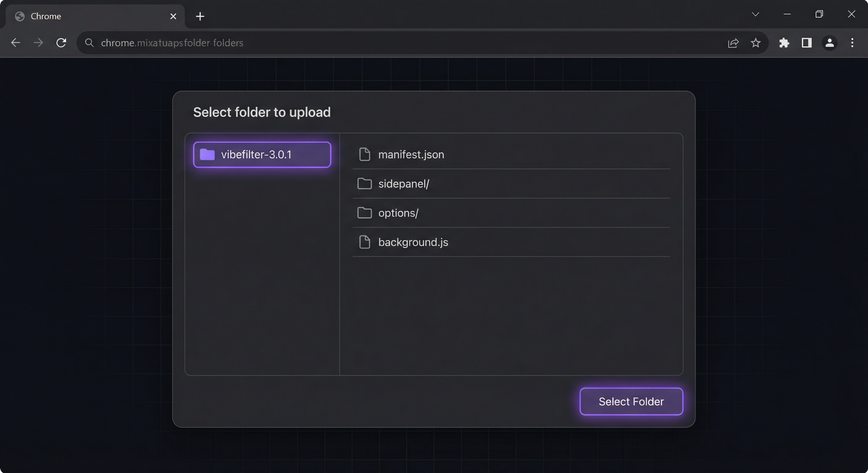The width and height of the screenshot is (868, 473).
Task: Open the Extensions puzzle icon
Action: pos(784,43)
